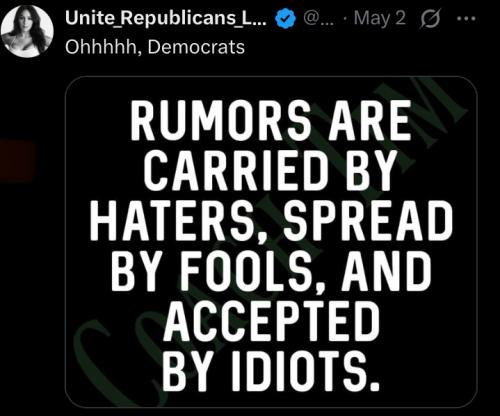Open the Grok slashed-circle icon
The height and width of the screenshot is (416, 500).
click(430, 18)
